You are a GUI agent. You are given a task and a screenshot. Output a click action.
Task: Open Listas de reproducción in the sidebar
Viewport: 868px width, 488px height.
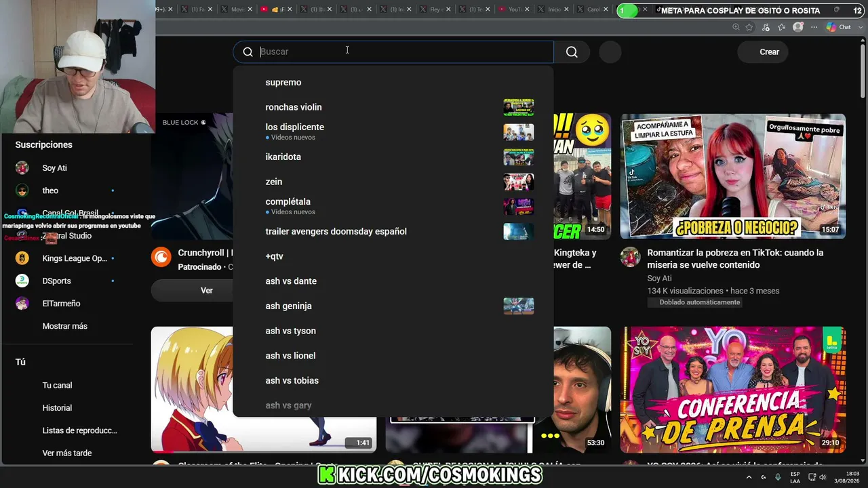pos(79,430)
